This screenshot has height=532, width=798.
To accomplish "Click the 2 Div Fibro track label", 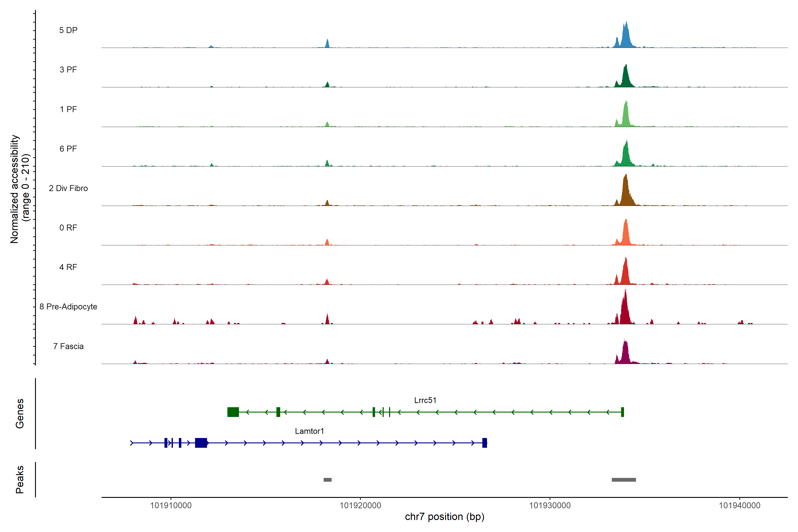I will (68, 188).
